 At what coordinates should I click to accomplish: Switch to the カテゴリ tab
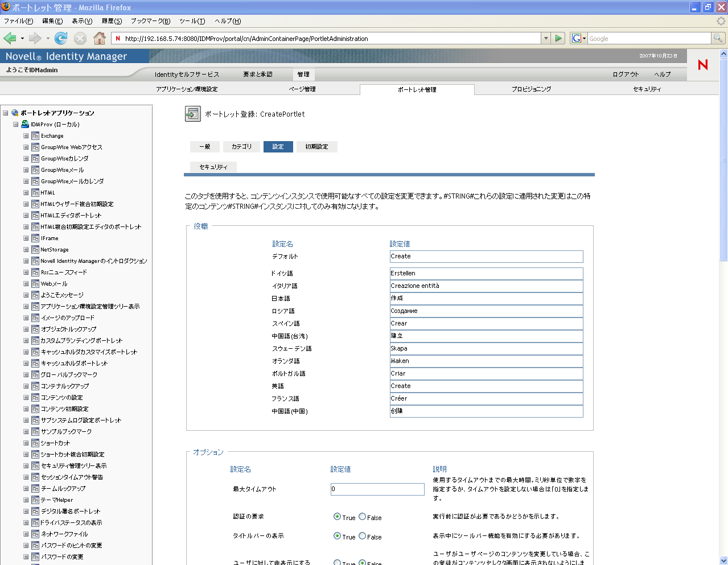[x=241, y=147]
